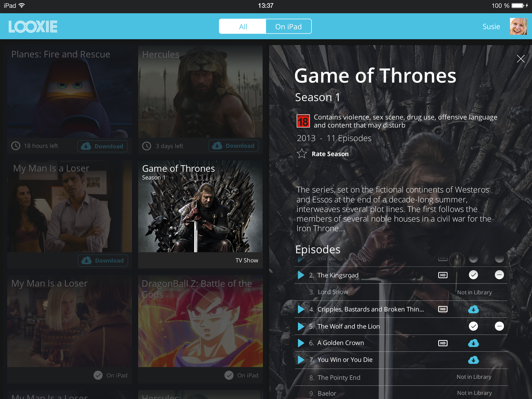Tap Wi-Fi icon in status bar

[x=22, y=5]
